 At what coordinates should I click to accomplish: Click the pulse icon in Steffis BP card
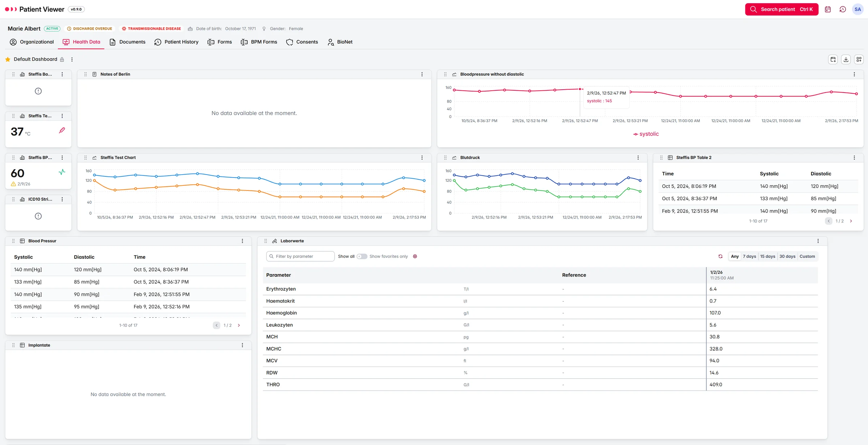tap(62, 172)
